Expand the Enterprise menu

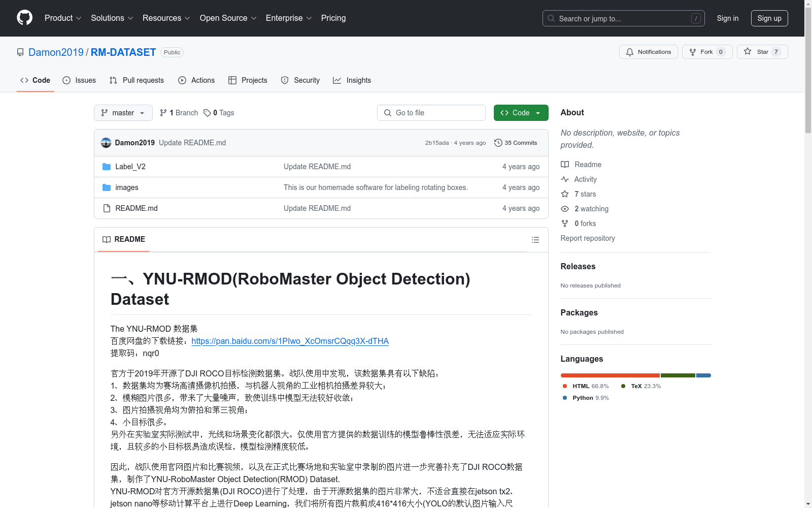[289, 18]
